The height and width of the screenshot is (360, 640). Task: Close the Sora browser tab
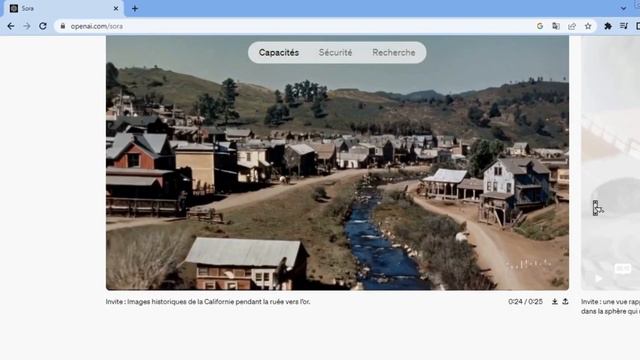pos(116,9)
